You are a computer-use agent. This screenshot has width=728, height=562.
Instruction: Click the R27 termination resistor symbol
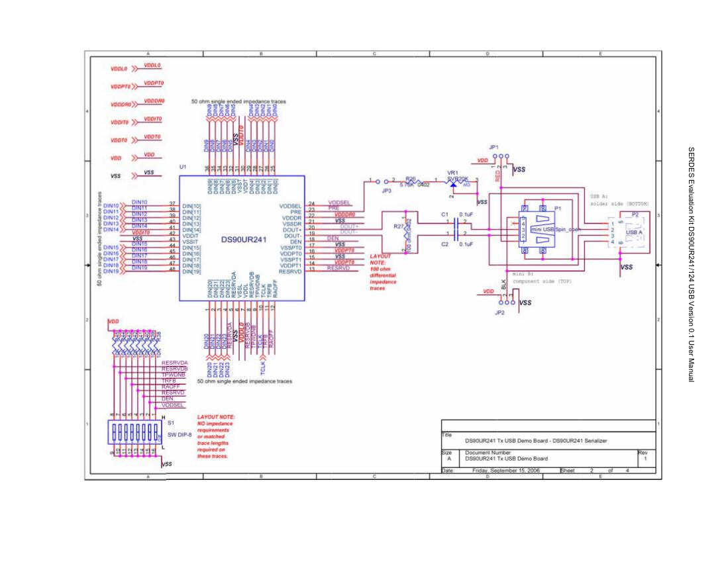(404, 232)
